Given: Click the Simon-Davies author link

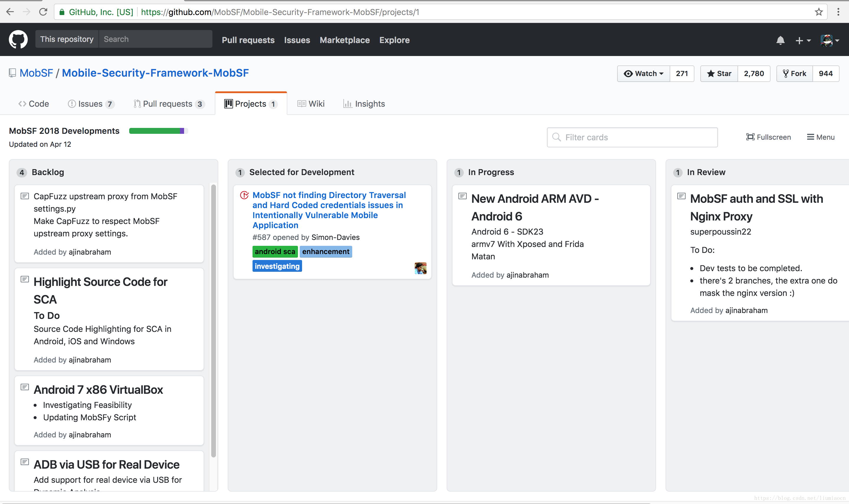Looking at the screenshot, I should coord(335,237).
